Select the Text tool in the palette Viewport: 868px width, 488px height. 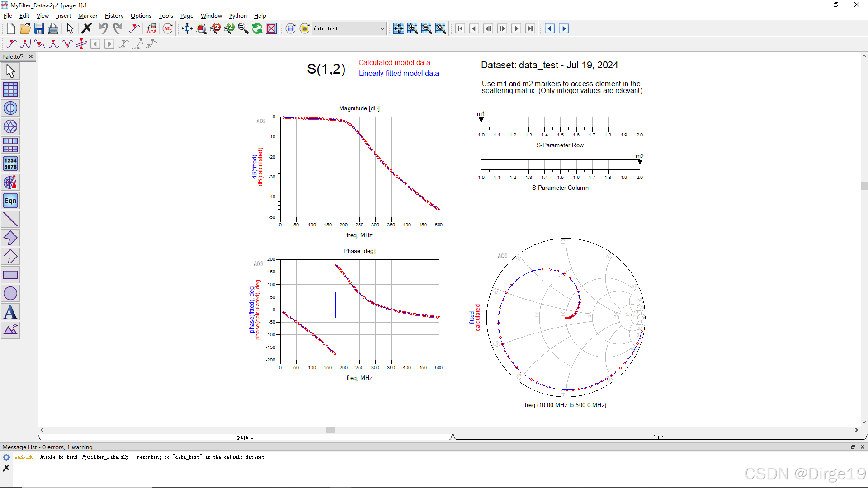pyautogui.click(x=10, y=312)
